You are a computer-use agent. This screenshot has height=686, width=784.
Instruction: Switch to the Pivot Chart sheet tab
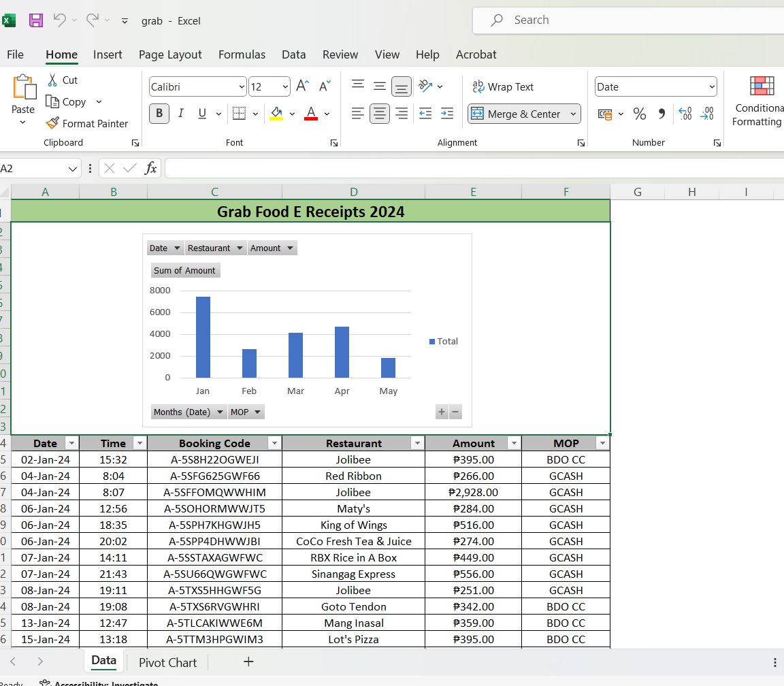(167, 662)
